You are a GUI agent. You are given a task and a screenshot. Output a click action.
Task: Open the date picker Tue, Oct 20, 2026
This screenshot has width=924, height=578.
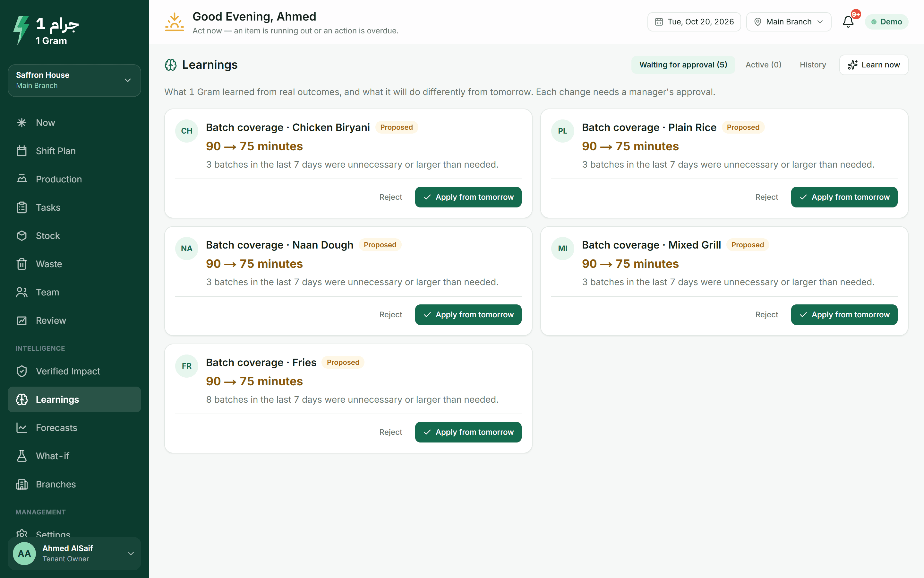(694, 22)
